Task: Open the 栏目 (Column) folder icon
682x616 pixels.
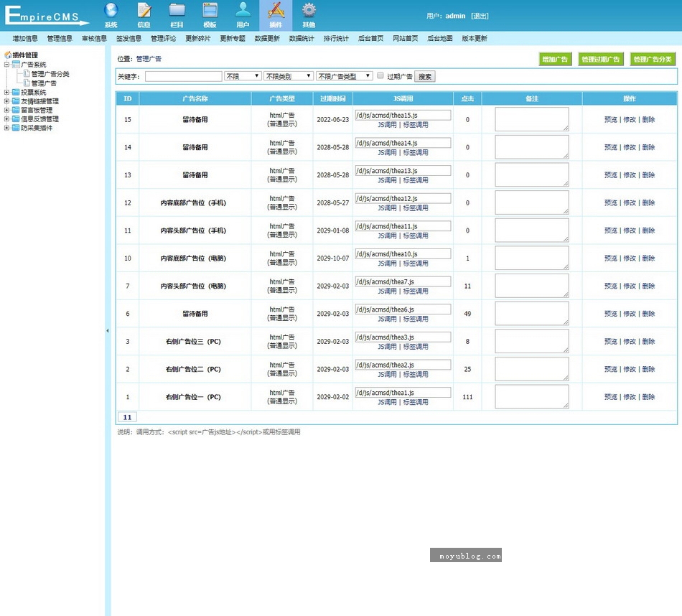Action: pyautogui.click(x=177, y=10)
